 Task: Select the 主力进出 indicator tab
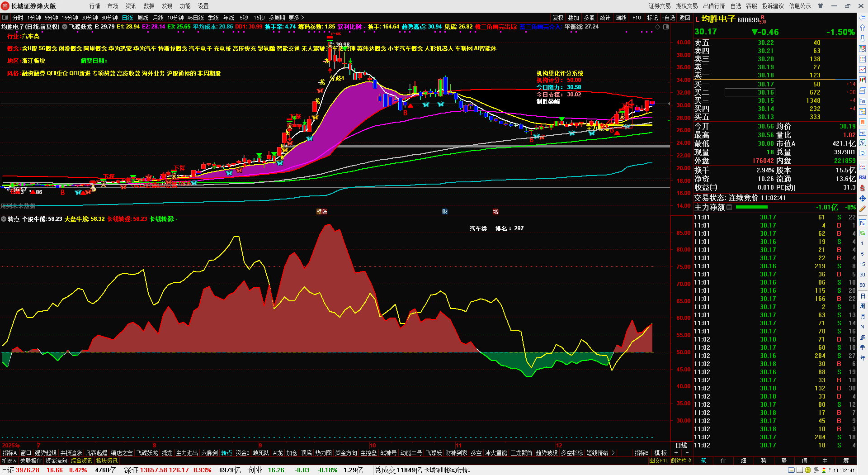(x=187, y=453)
